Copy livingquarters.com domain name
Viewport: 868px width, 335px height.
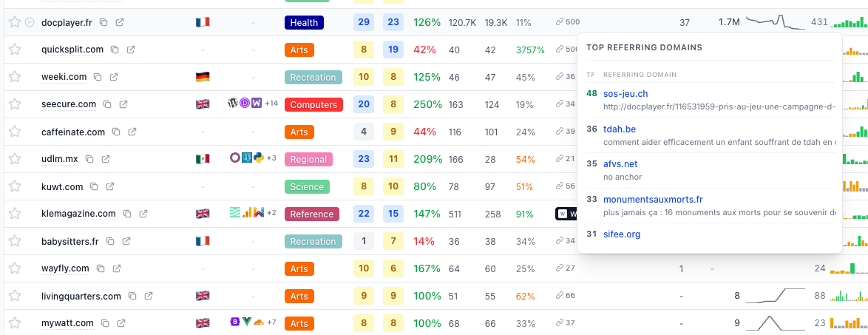132,297
